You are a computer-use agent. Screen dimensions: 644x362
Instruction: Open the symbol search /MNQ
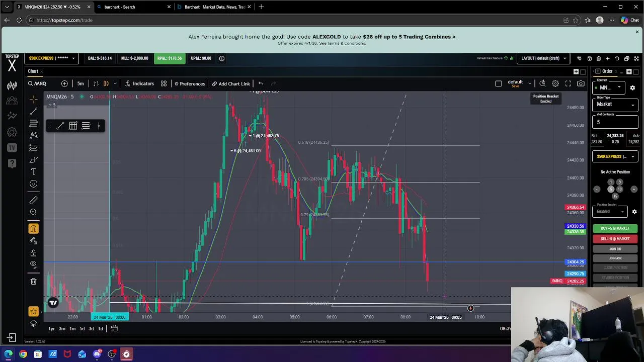tap(37, 84)
